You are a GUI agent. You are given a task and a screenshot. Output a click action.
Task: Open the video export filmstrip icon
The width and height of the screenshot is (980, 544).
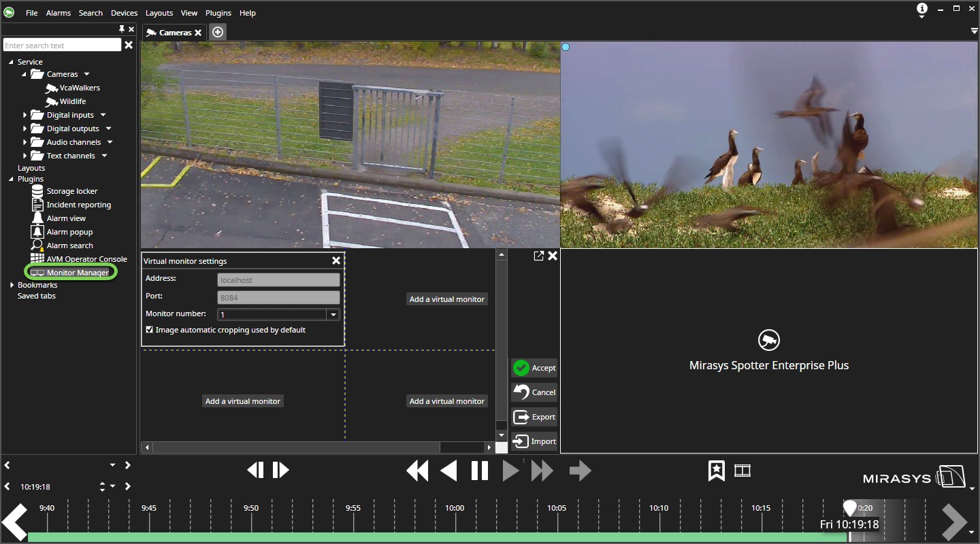[742, 471]
